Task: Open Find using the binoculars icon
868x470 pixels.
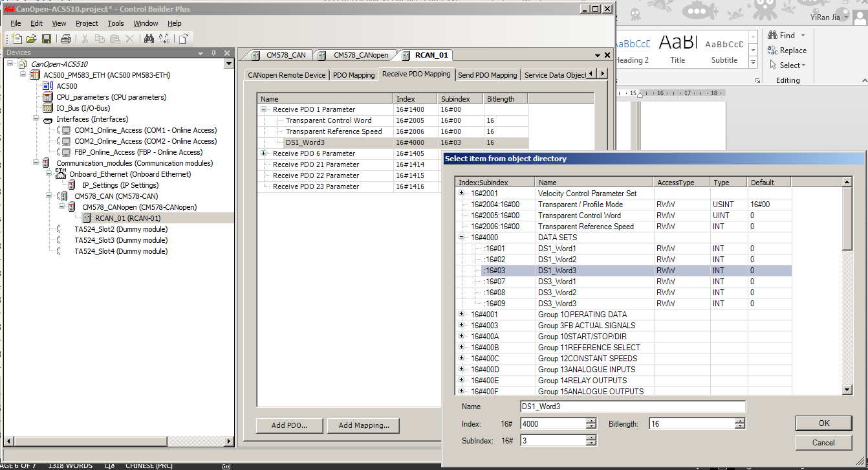Action: pos(149,39)
